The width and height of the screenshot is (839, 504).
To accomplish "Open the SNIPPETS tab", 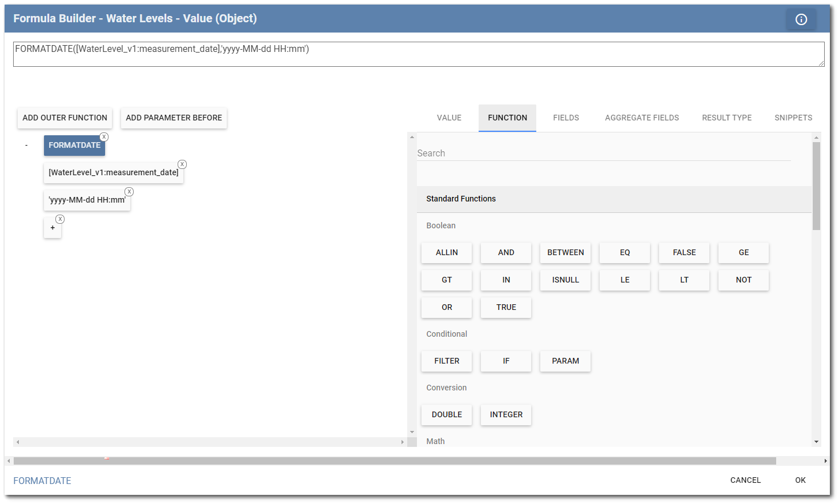I will (793, 118).
